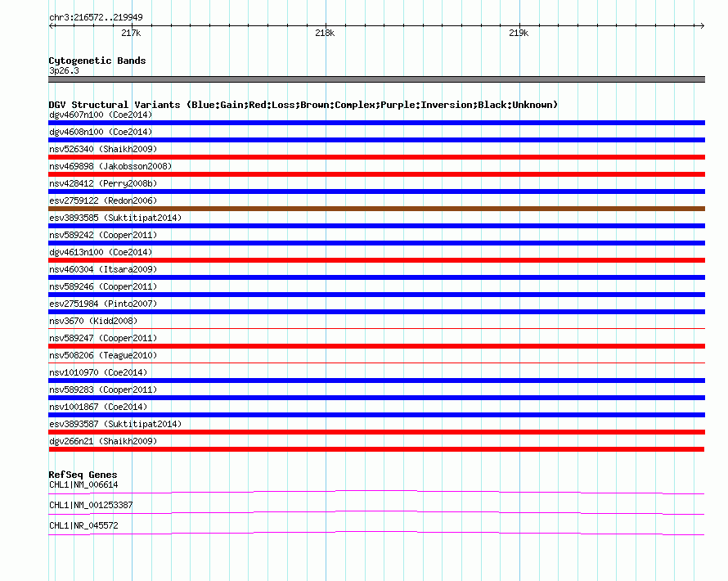The width and height of the screenshot is (728, 581).
Task: Click the 218k ruler position label
Action: click(x=325, y=33)
